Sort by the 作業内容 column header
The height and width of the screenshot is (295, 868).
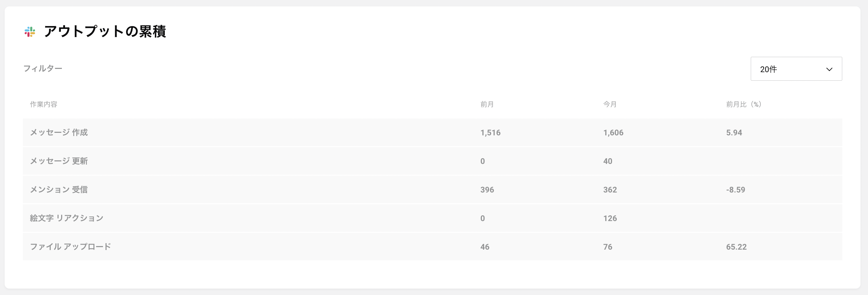(x=44, y=104)
